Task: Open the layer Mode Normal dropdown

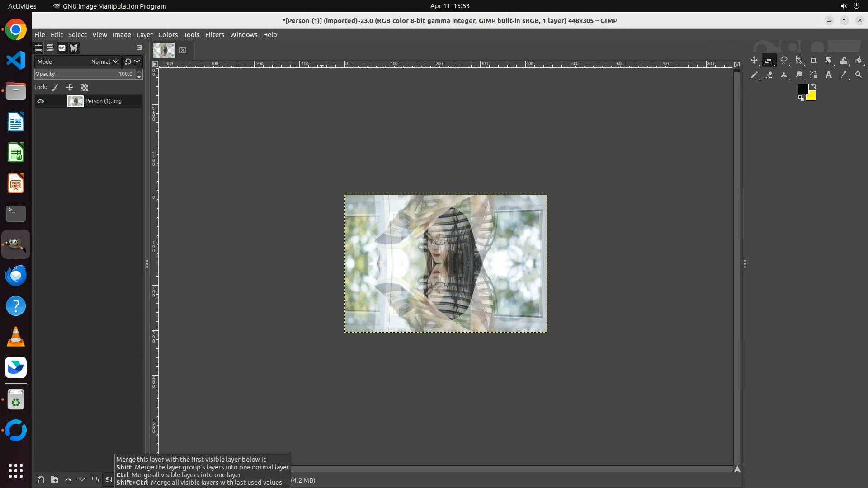Action: tap(104, 61)
